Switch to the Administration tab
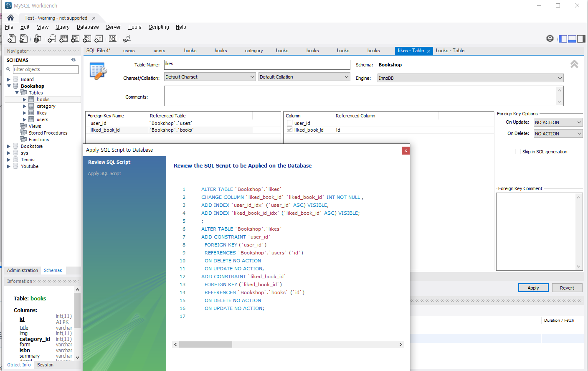Image resolution: width=588 pixels, height=371 pixels. 23,270
